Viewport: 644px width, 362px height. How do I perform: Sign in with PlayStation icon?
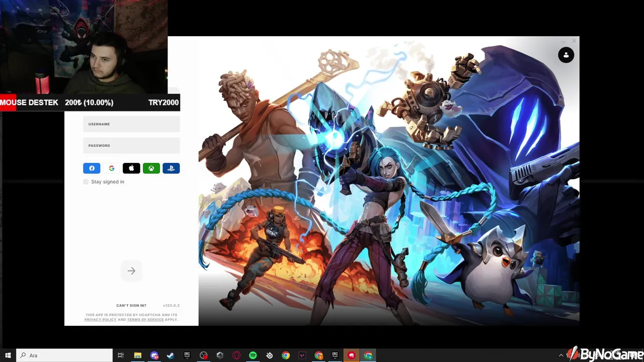point(171,168)
